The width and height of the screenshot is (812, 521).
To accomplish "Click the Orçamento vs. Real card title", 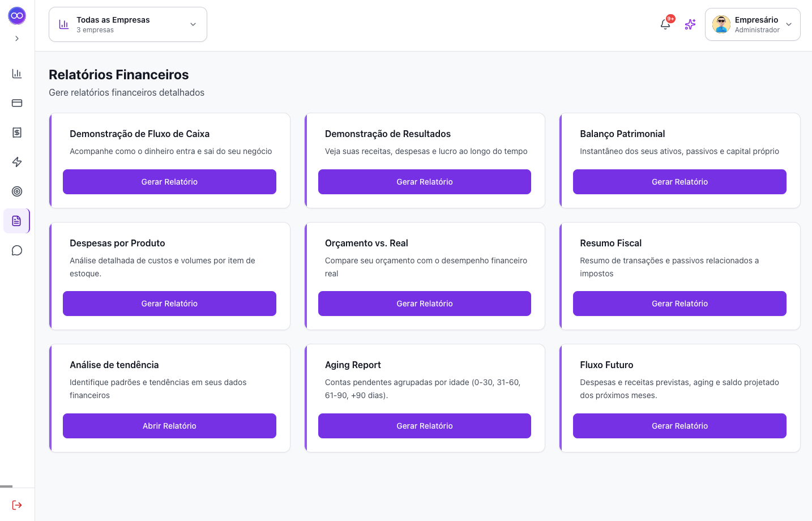I will 366,243.
